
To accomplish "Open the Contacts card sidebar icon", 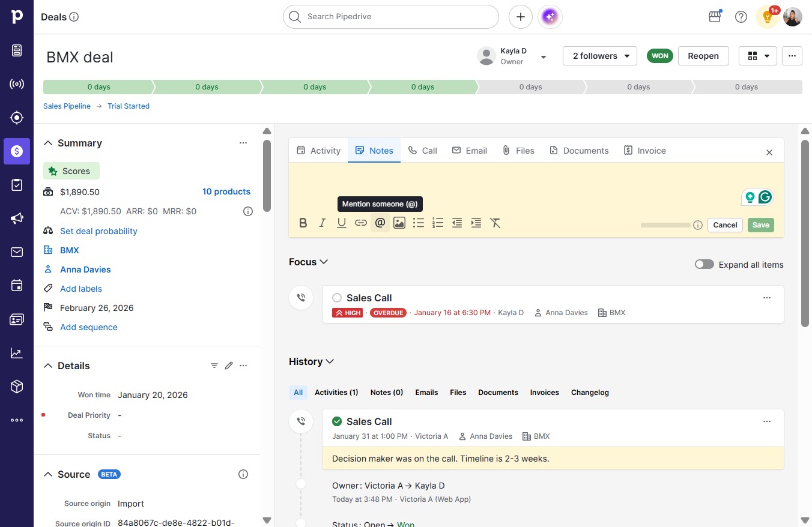I will pos(17,319).
